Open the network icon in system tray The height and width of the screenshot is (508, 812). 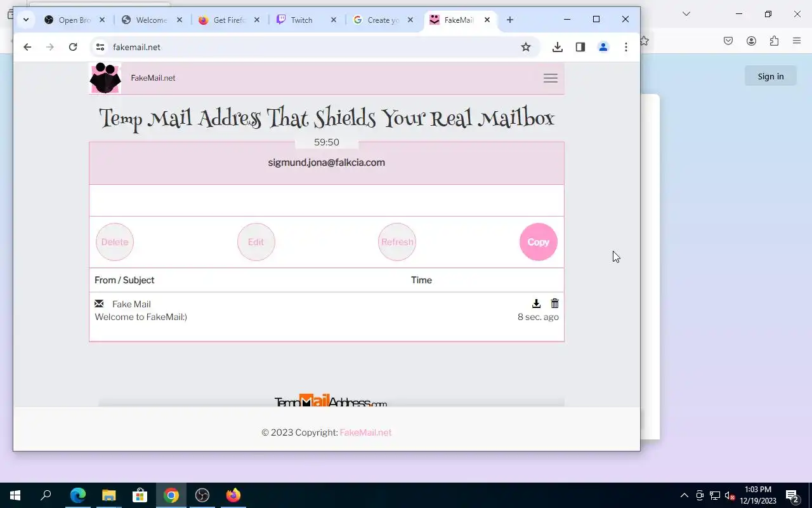(715, 495)
